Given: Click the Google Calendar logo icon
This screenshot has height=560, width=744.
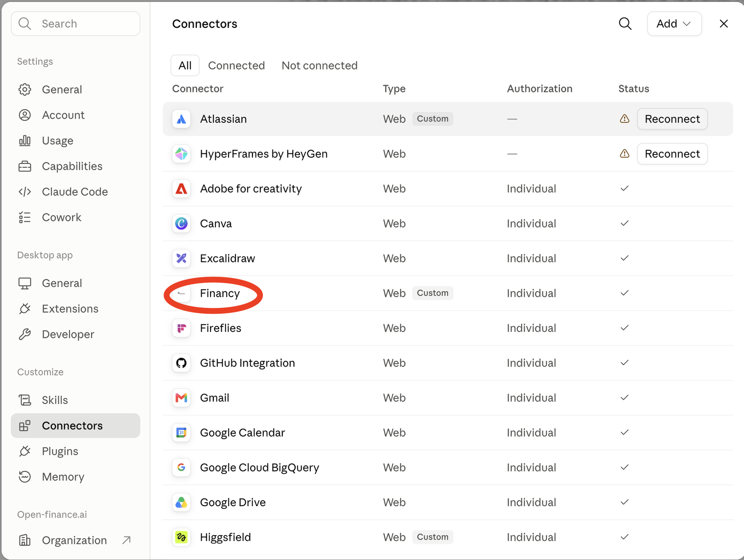Looking at the screenshot, I should click(182, 433).
